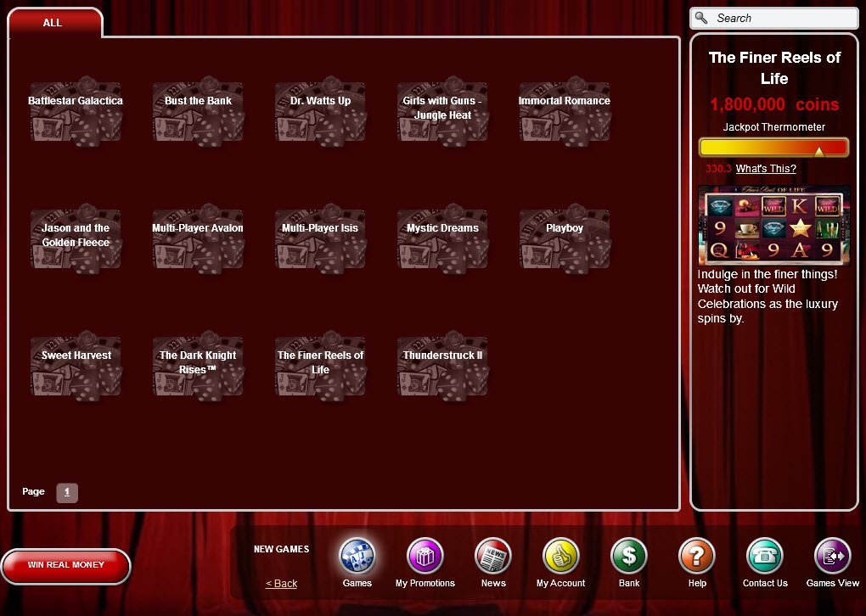Launch the Dr. Watts Up game
Image resolution: width=866 pixels, height=616 pixels.
pyautogui.click(x=320, y=111)
